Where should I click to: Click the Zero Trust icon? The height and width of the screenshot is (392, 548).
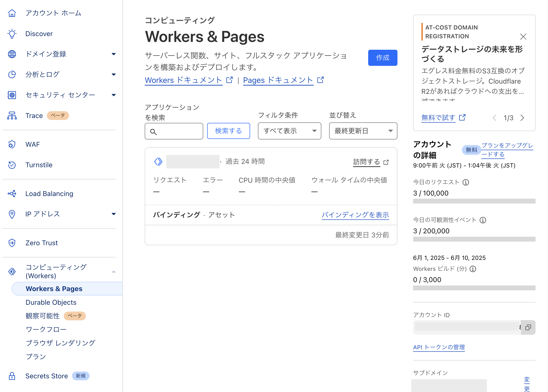click(x=12, y=243)
